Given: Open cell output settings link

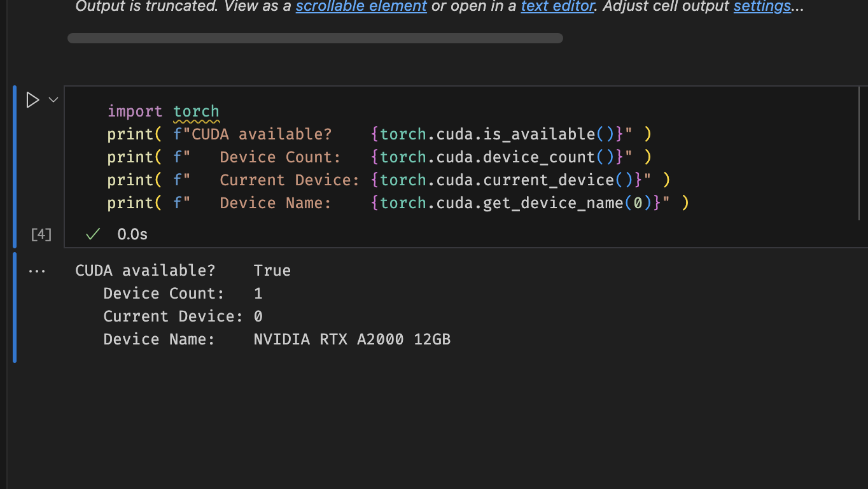Looking at the screenshot, I should (762, 6).
